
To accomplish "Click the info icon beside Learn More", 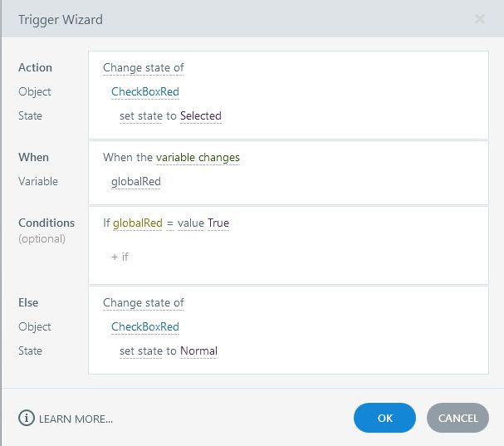I will pyautogui.click(x=26, y=419).
